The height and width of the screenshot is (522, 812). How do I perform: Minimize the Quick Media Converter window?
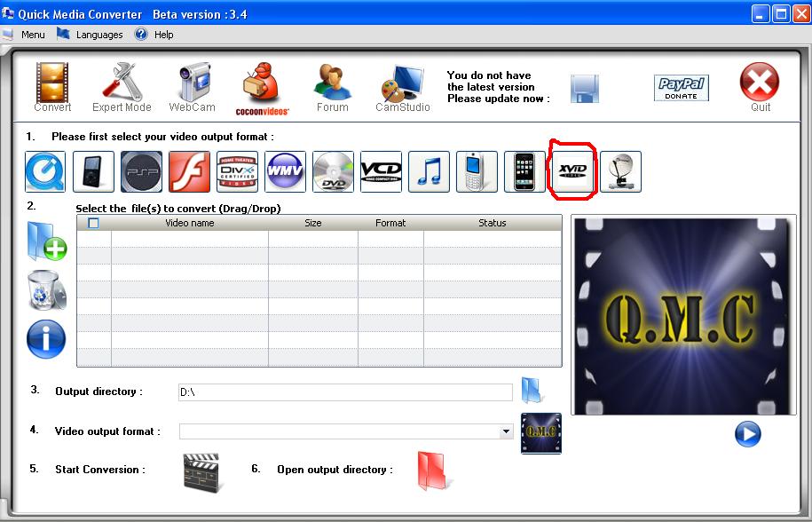[x=760, y=14]
